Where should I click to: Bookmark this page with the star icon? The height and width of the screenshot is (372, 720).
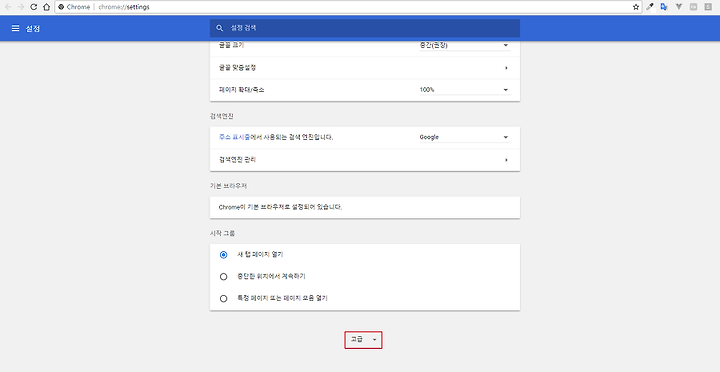point(636,7)
